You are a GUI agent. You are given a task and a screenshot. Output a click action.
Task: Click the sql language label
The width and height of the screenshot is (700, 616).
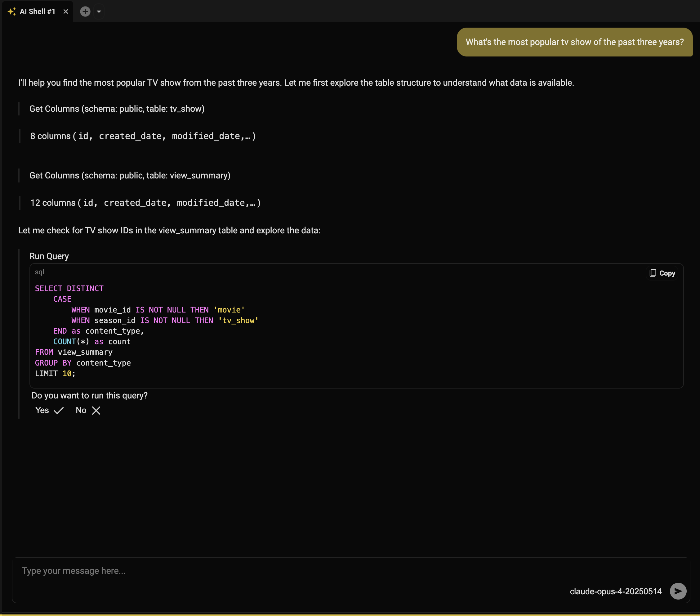coord(39,272)
